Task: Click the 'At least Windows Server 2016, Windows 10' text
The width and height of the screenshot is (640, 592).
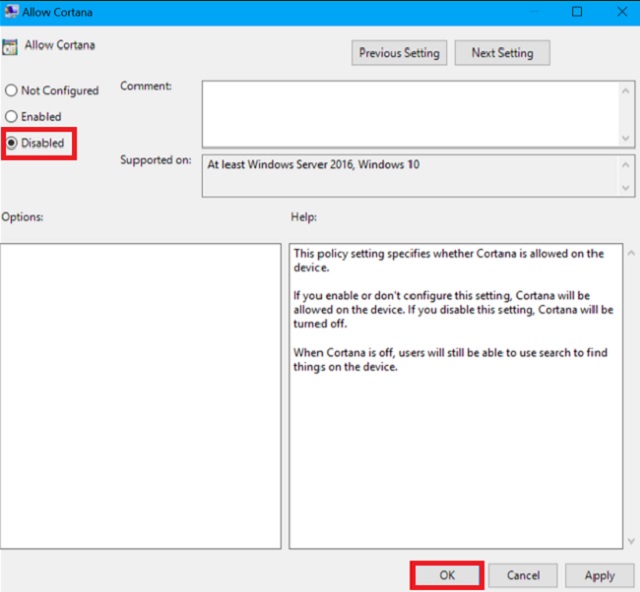Action: click(x=313, y=165)
